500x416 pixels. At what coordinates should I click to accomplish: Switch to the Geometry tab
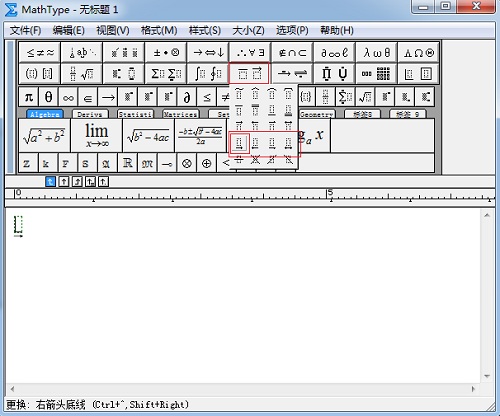(x=316, y=114)
